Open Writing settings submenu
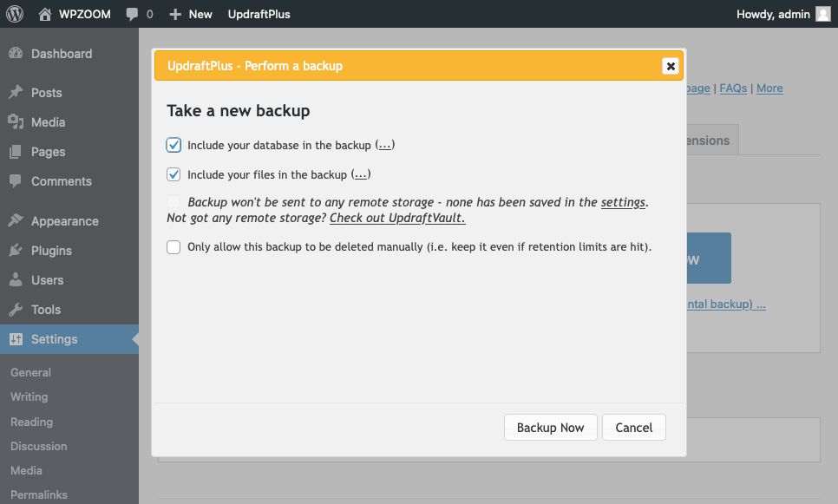Viewport: 838px width, 504px height. pyautogui.click(x=29, y=397)
